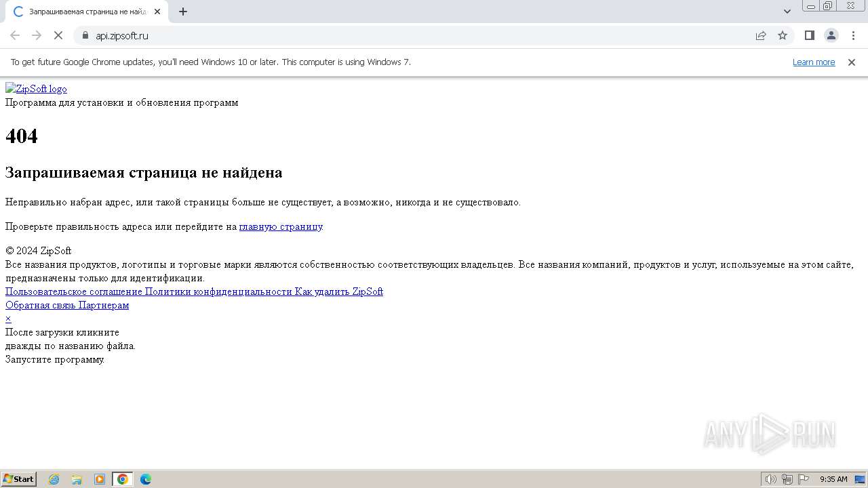The width and height of the screenshot is (868, 488).
Task: Open the Action Center flag icon
Action: (x=804, y=479)
